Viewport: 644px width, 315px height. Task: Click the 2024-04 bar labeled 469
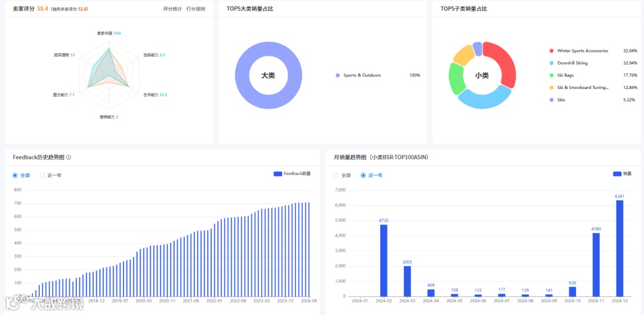431,293
